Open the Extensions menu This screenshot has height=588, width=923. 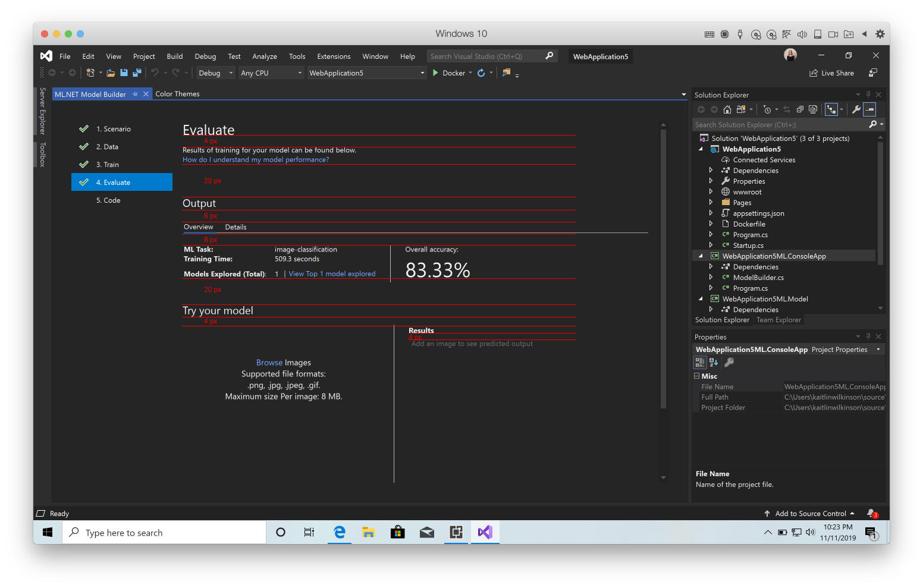pyautogui.click(x=334, y=56)
